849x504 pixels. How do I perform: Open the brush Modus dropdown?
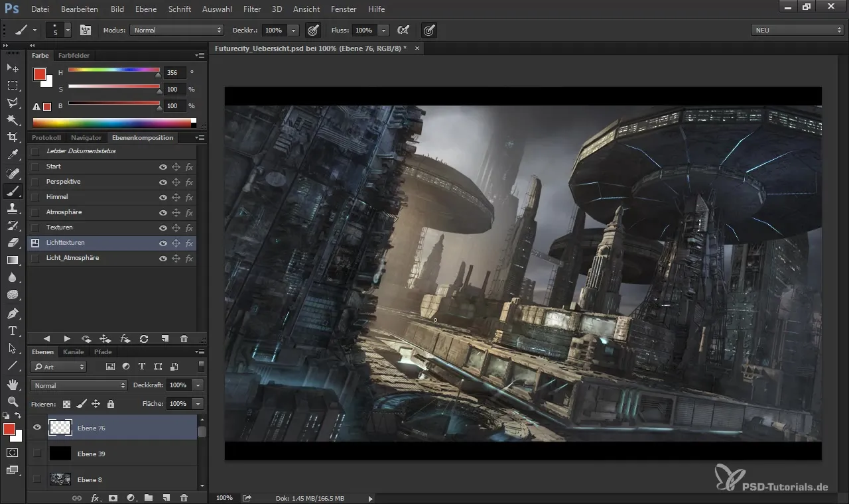[x=177, y=30]
